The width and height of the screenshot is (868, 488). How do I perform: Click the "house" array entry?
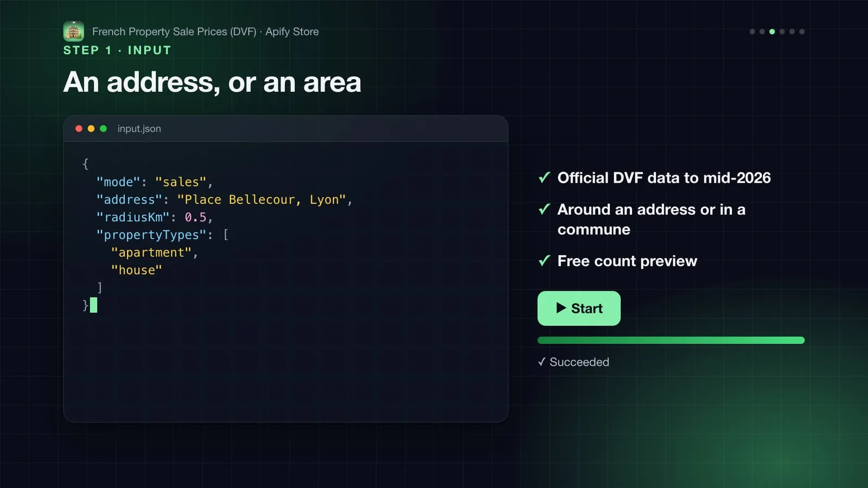(x=136, y=270)
